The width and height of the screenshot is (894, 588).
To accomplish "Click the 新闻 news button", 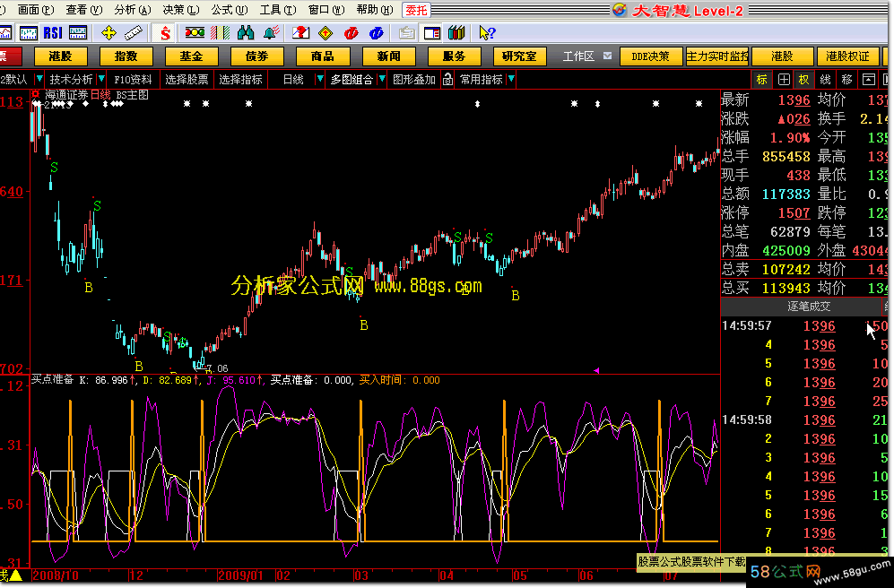I will [x=389, y=56].
